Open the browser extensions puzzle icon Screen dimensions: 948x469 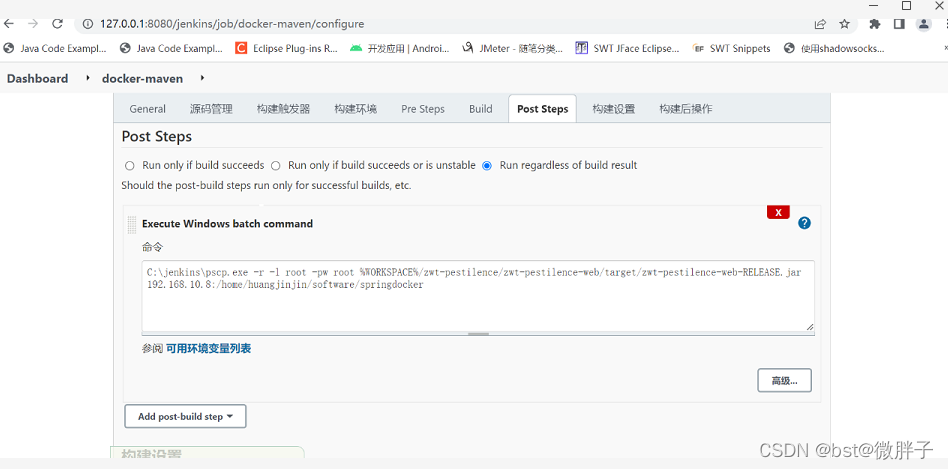click(x=875, y=24)
